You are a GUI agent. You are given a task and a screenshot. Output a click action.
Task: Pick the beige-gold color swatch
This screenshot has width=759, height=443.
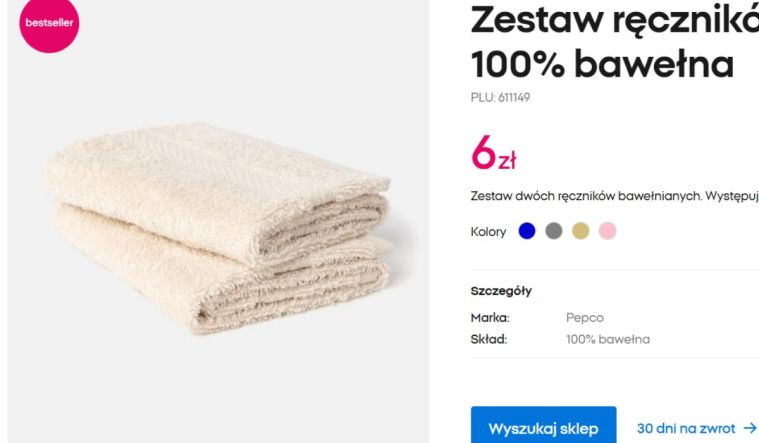pyautogui.click(x=580, y=231)
